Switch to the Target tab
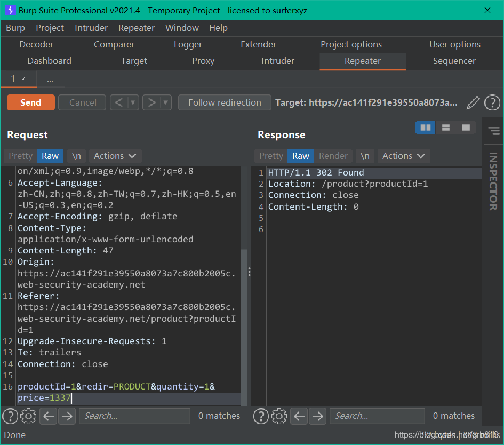 click(x=134, y=61)
